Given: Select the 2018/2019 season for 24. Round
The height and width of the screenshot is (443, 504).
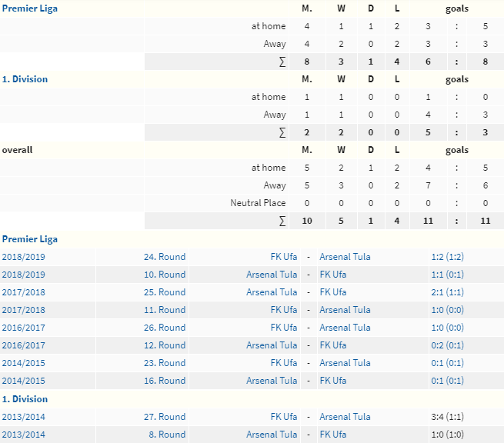Looking at the screenshot, I should pos(23,257).
